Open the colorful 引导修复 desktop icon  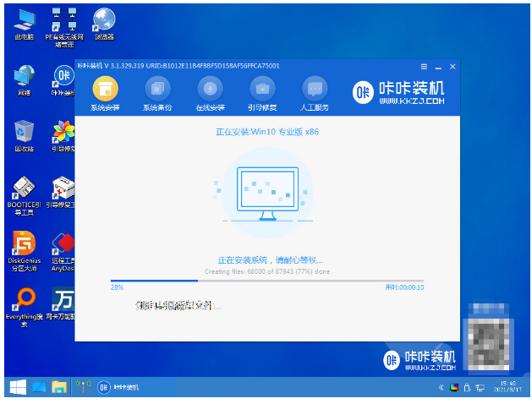(x=63, y=136)
